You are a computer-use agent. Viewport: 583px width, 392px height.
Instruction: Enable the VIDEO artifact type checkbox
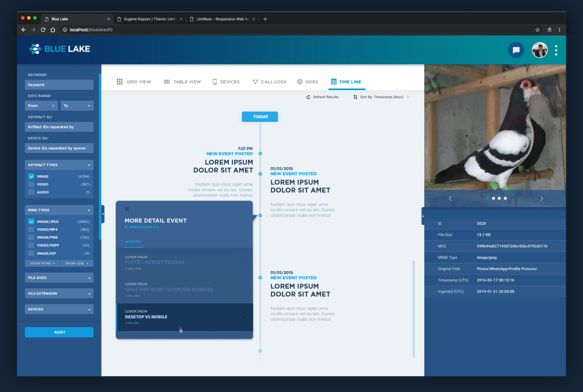coord(31,184)
